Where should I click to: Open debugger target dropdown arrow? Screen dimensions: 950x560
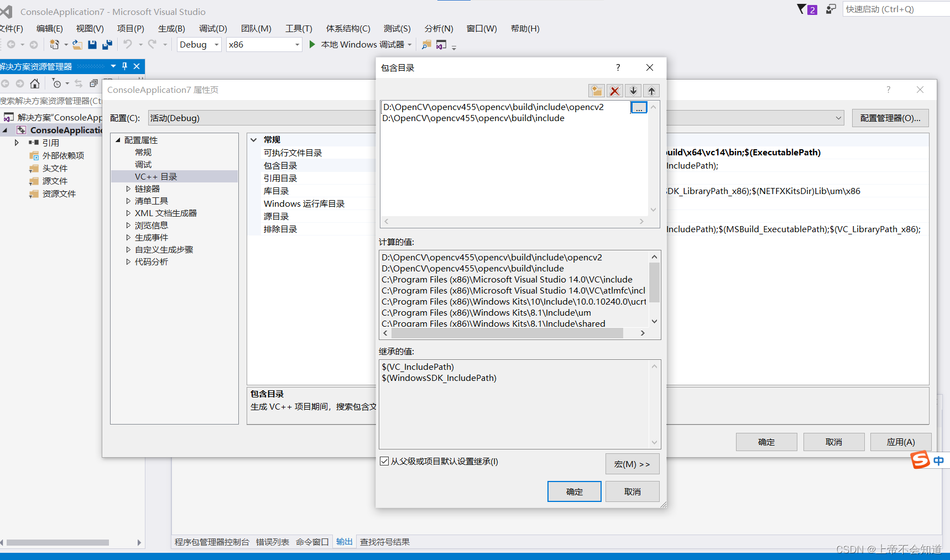pos(410,45)
